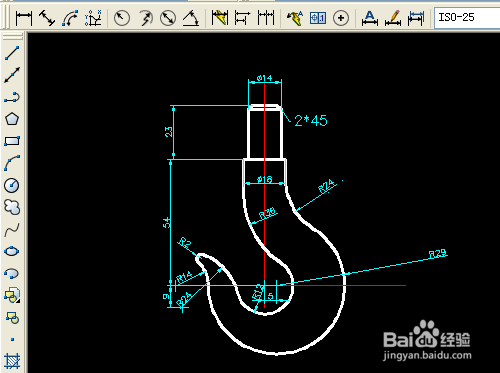Select the Construction Line tool
Screen dimensions: 500x373
pos(12,75)
